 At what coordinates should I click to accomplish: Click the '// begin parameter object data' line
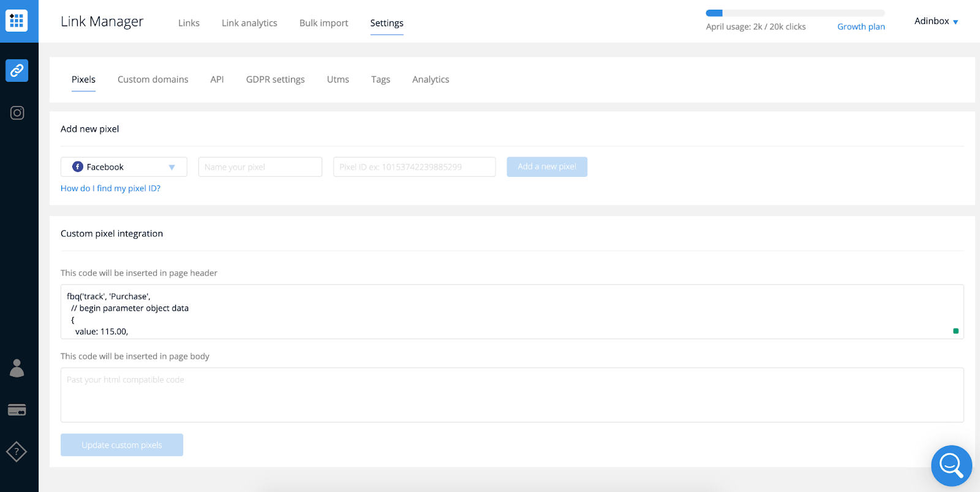[x=130, y=308]
